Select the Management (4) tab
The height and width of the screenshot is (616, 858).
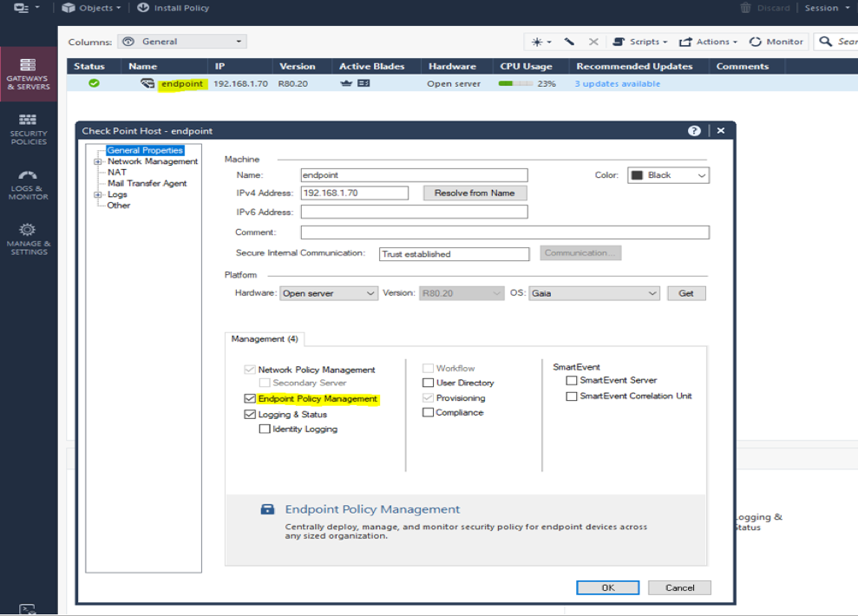(x=265, y=339)
